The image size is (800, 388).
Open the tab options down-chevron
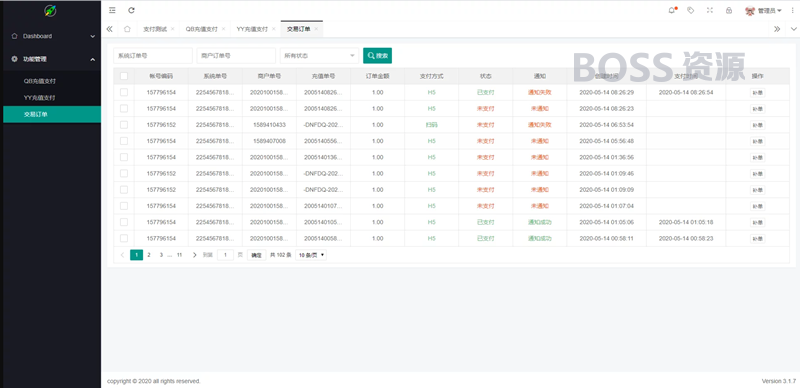(x=793, y=29)
